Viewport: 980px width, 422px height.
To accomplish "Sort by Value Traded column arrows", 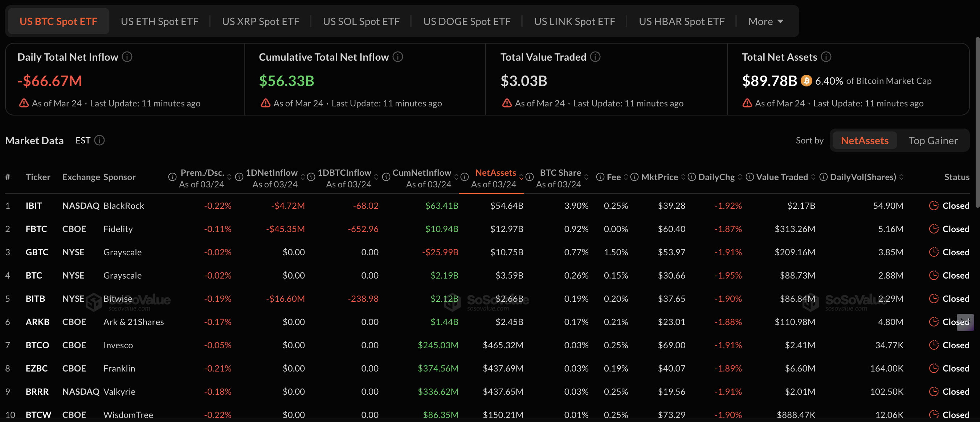I will tap(813, 177).
